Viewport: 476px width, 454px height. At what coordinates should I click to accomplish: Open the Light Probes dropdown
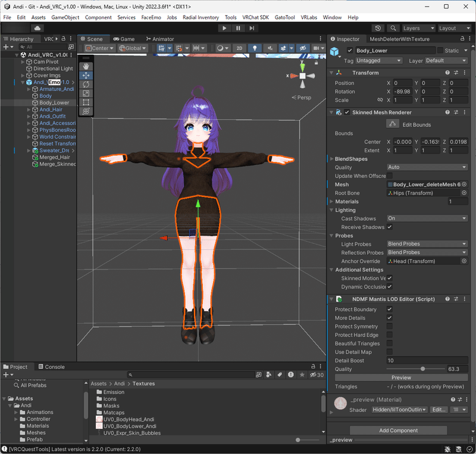tap(427, 244)
